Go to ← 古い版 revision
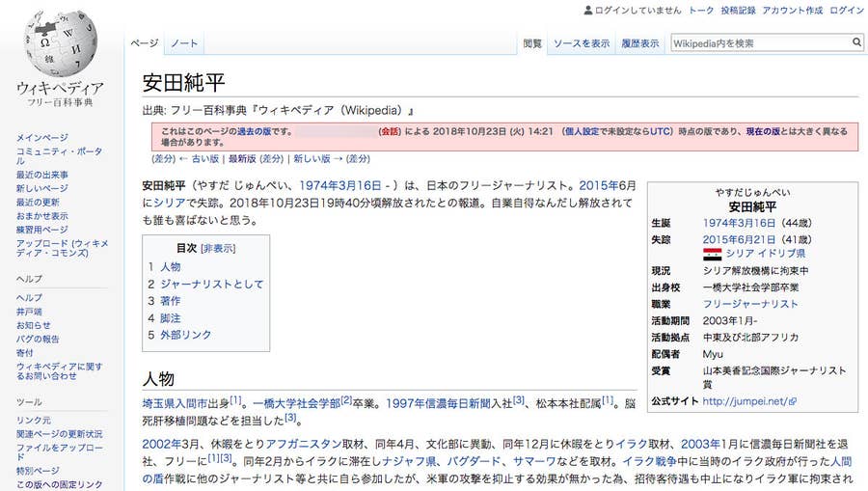Image resolution: width=868 pixels, height=491 pixels. pos(200,159)
